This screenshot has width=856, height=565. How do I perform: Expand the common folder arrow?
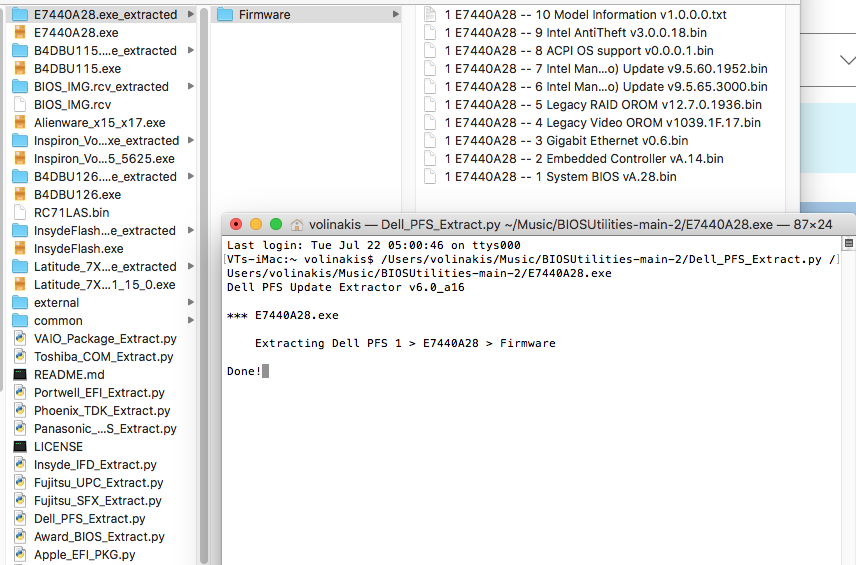pyautogui.click(x=191, y=320)
